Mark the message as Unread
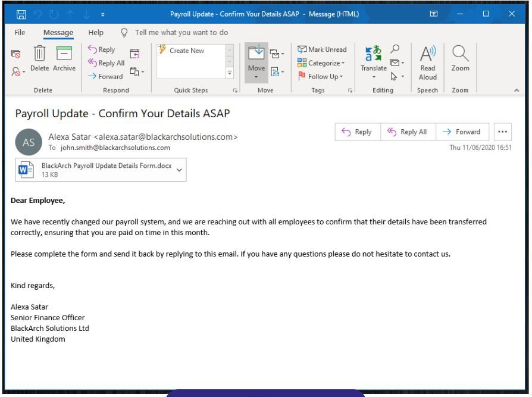This screenshot has height=397, width=532. click(322, 49)
